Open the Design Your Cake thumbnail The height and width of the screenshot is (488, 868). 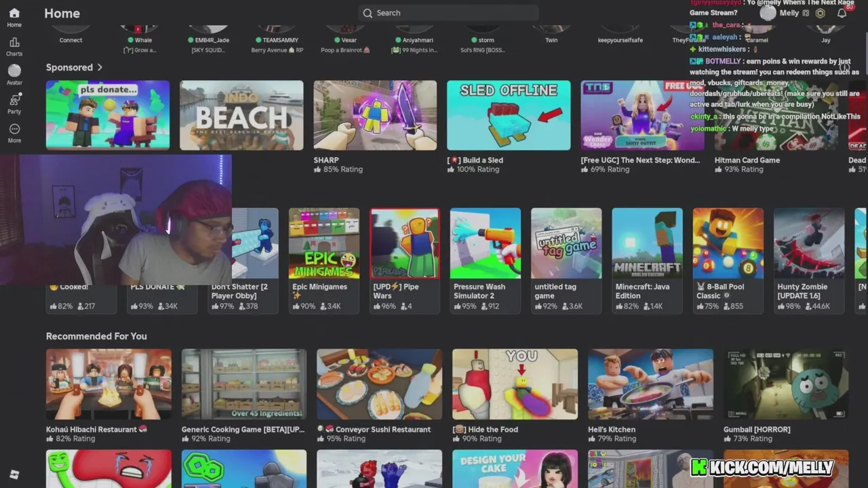(515, 469)
